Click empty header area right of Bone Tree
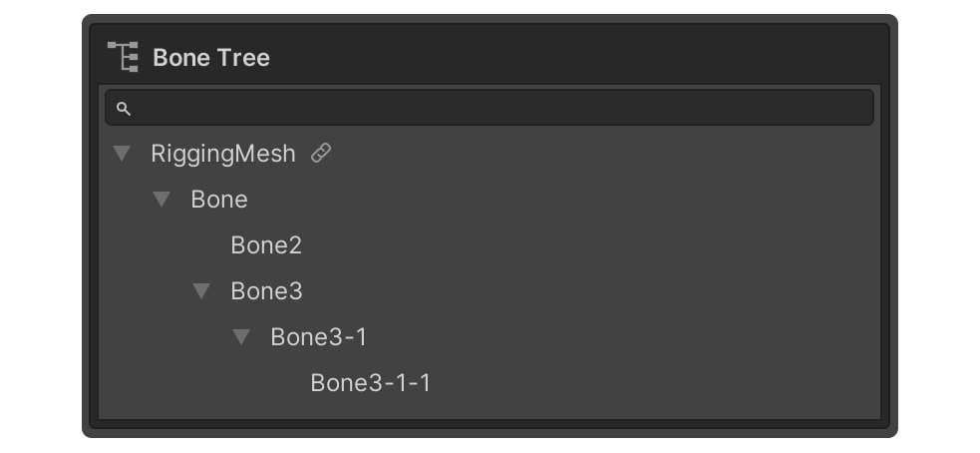 [x=578, y=57]
